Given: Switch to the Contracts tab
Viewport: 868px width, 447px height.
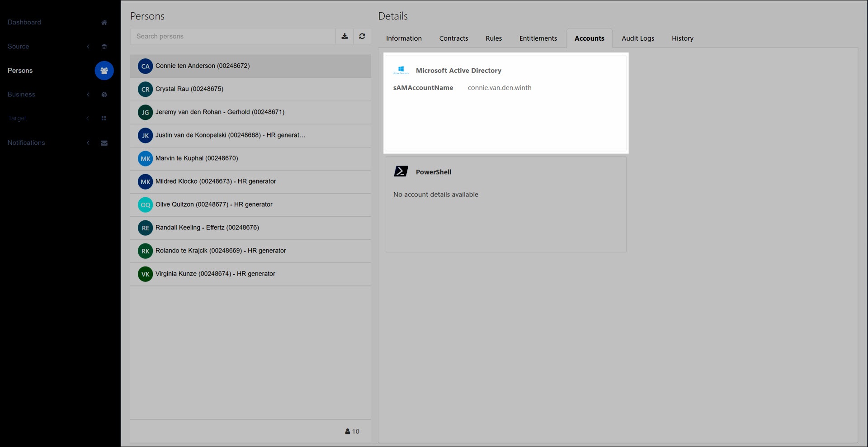Looking at the screenshot, I should (x=453, y=38).
